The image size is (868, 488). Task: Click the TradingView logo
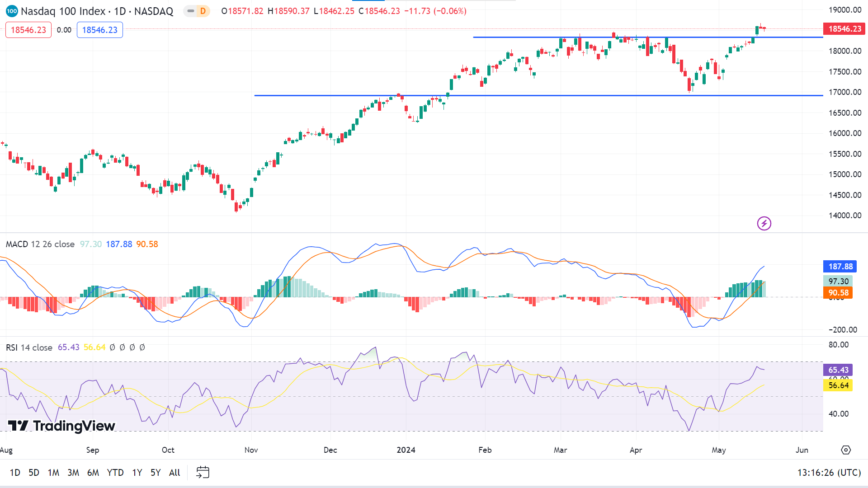point(62,426)
